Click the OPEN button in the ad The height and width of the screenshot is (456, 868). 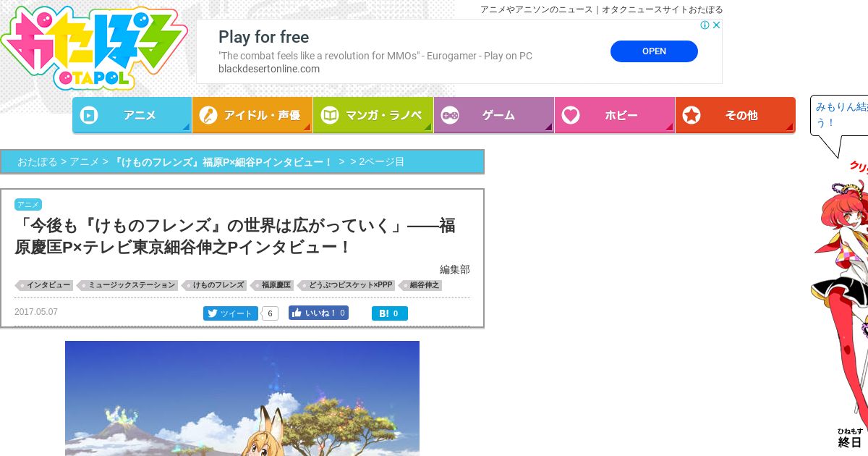click(x=654, y=51)
